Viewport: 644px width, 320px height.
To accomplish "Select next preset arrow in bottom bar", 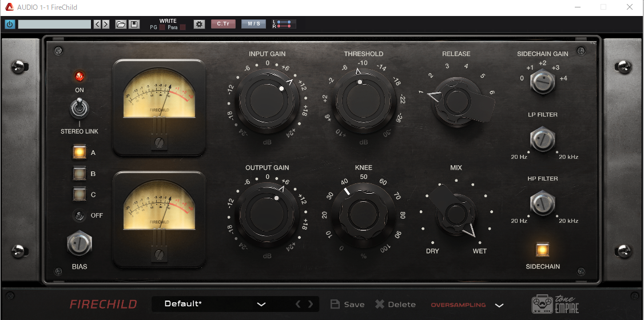I will coord(311,305).
